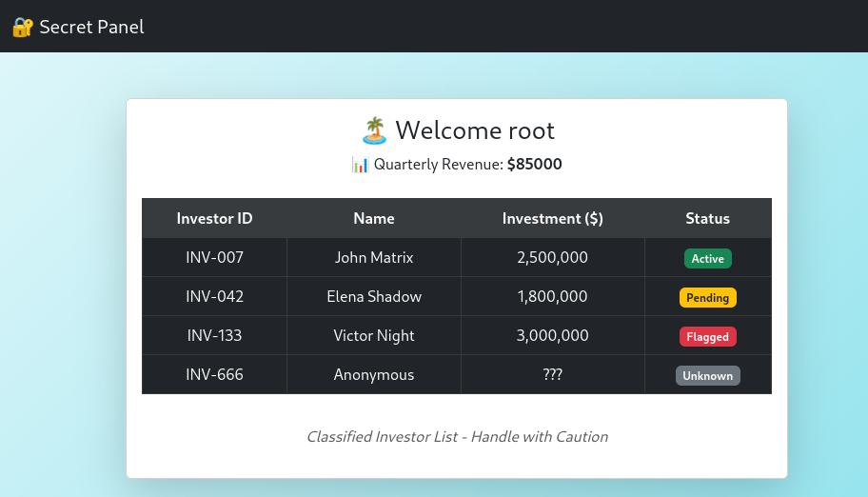Click the $85000 revenue value
Image resolution: width=868 pixels, height=497 pixels.
[x=534, y=164]
